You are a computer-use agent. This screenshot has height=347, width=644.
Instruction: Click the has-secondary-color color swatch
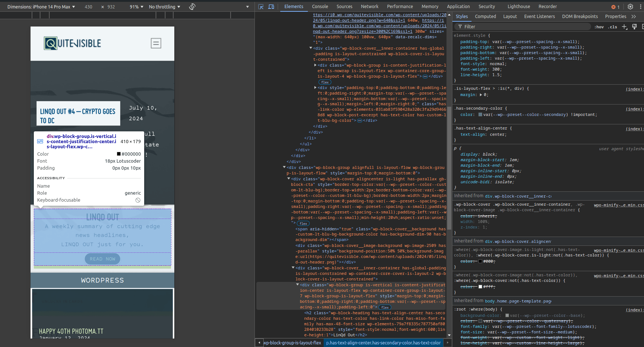(480, 115)
